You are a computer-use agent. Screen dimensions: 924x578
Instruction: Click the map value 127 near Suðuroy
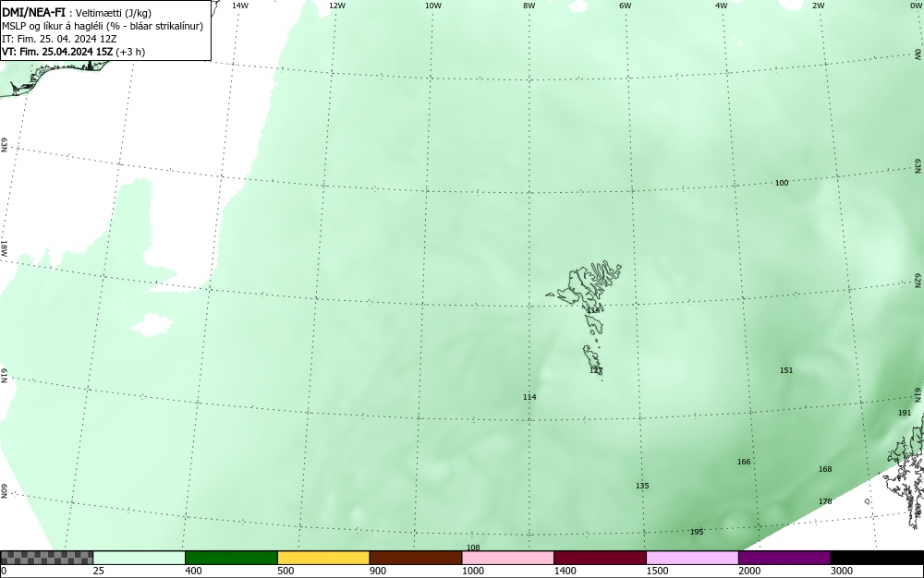click(596, 371)
